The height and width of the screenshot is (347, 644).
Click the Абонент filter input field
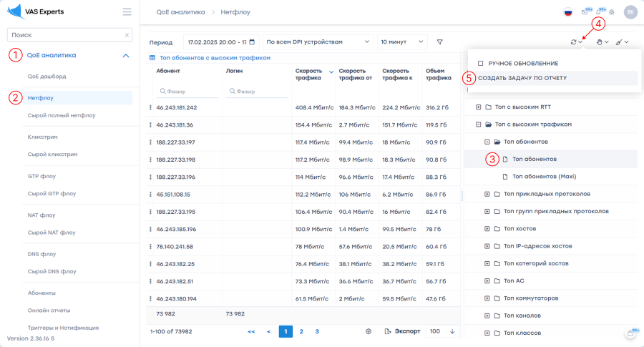tap(187, 92)
